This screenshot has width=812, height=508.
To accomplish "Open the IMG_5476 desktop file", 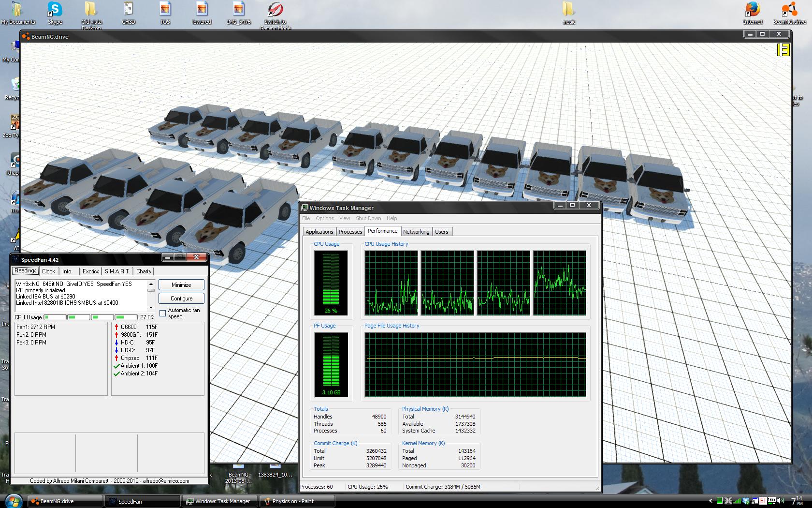I will (x=238, y=13).
